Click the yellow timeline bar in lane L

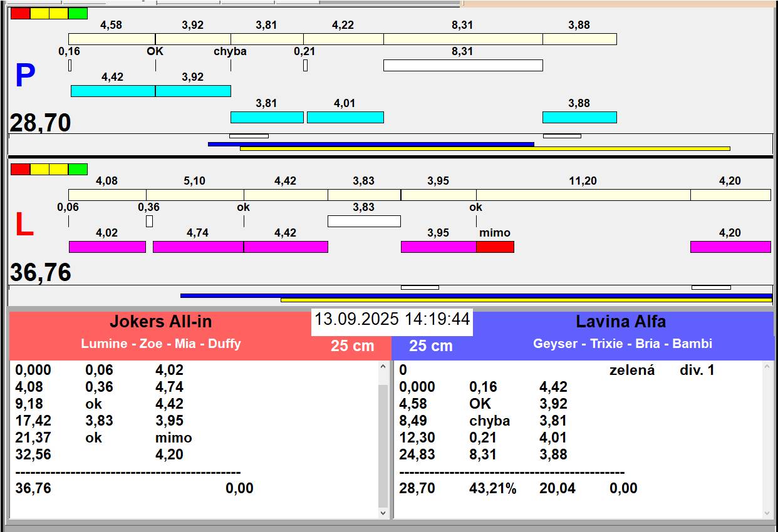[x=526, y=300]
